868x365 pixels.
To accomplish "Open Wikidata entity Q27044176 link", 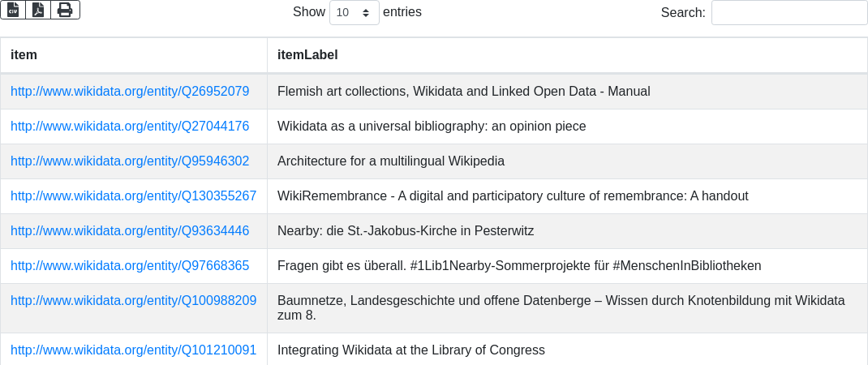I will coord(130,127).
